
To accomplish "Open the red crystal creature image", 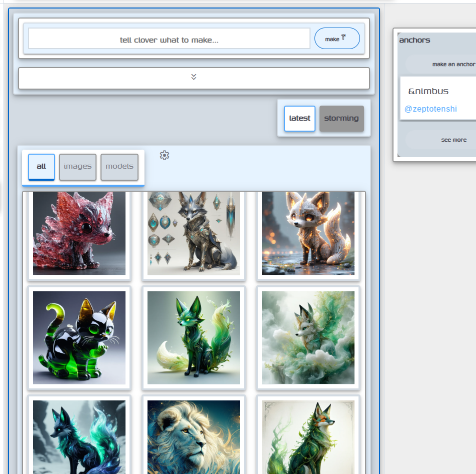I will click(x=79, y=233).
